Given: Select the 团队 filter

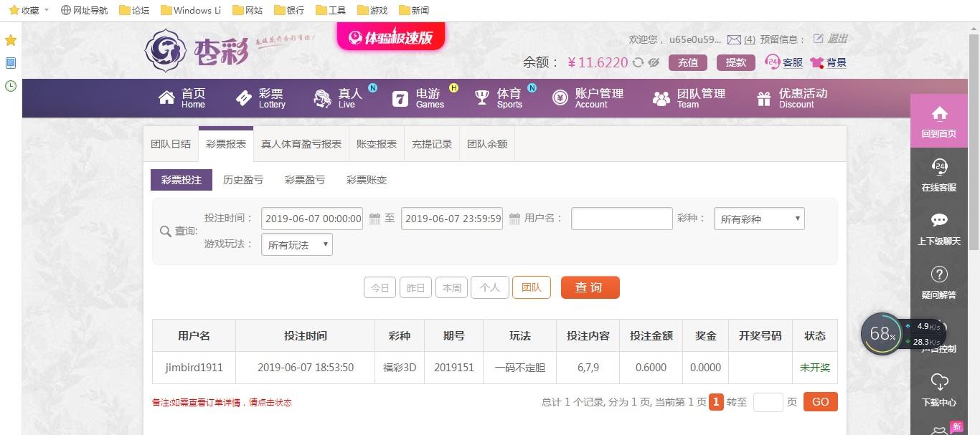Looking at the screenshot, I should [532, 287].
